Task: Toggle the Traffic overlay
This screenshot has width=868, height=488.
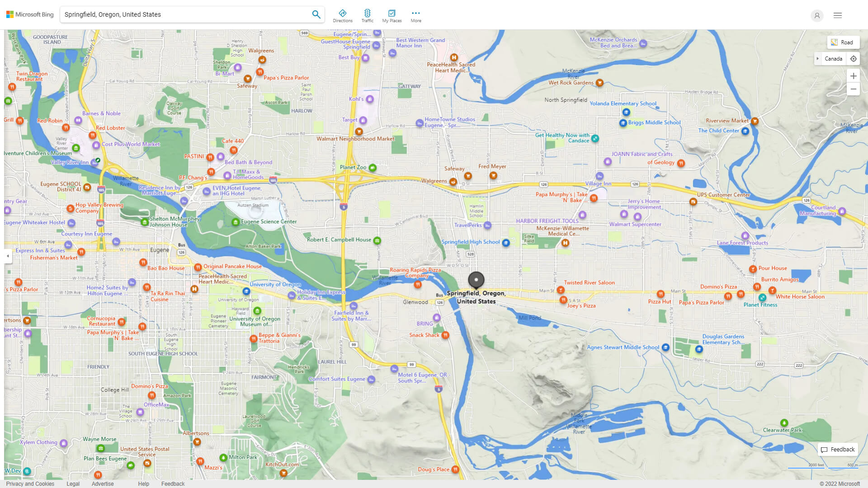Action: (367, 14)
